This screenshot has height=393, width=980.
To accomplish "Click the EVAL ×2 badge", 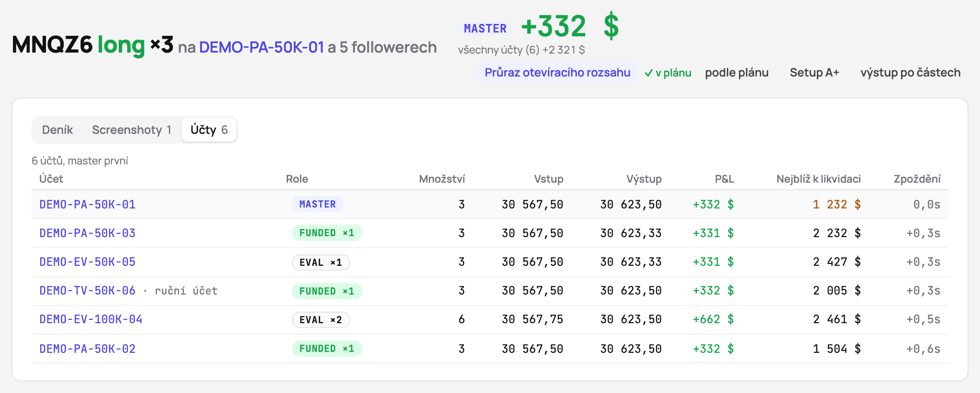I will point(321,320).
